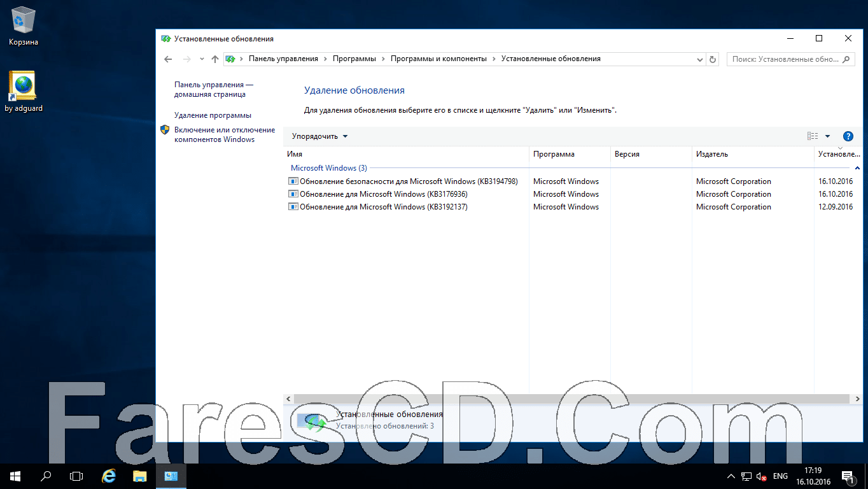
Task: Click the Back arrow in the explorer window
Action: (168, 59)
